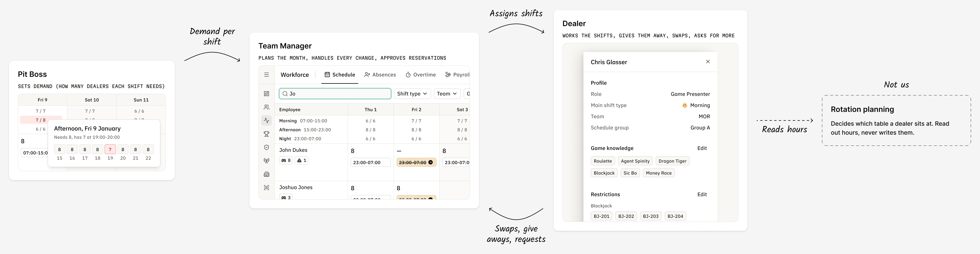
Task: Expand the Shift type dropdown
Action: tap(412, 94)
